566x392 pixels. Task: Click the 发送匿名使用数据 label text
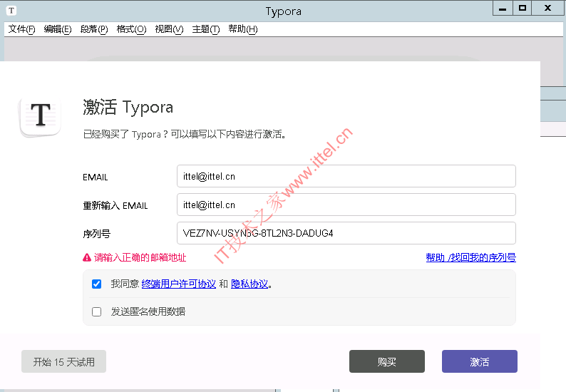pyautogui.click(x=148, y=311)
